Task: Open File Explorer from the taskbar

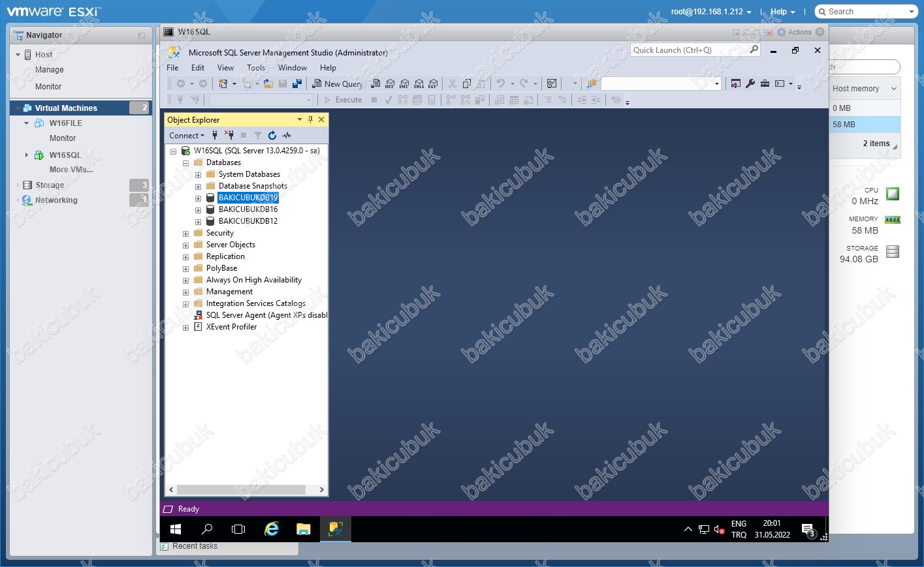Action: (304, 529)
